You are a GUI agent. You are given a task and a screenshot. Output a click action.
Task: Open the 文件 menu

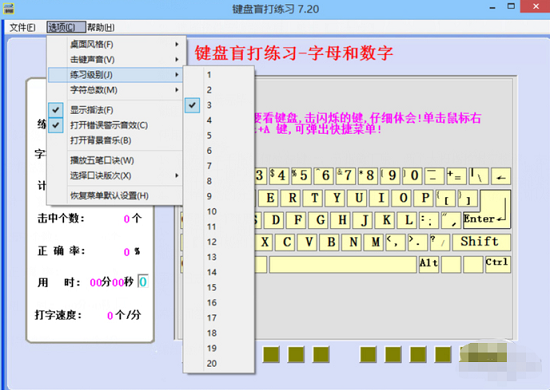[22, 27]
